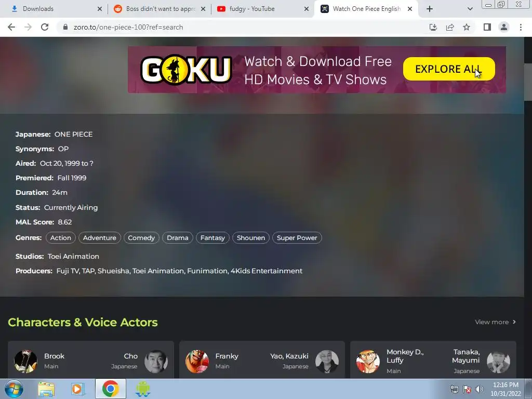The width and height of the screenshot is (532, 399).
Task: Open the Adventure genre tag
Action: [x=99, y=238]
